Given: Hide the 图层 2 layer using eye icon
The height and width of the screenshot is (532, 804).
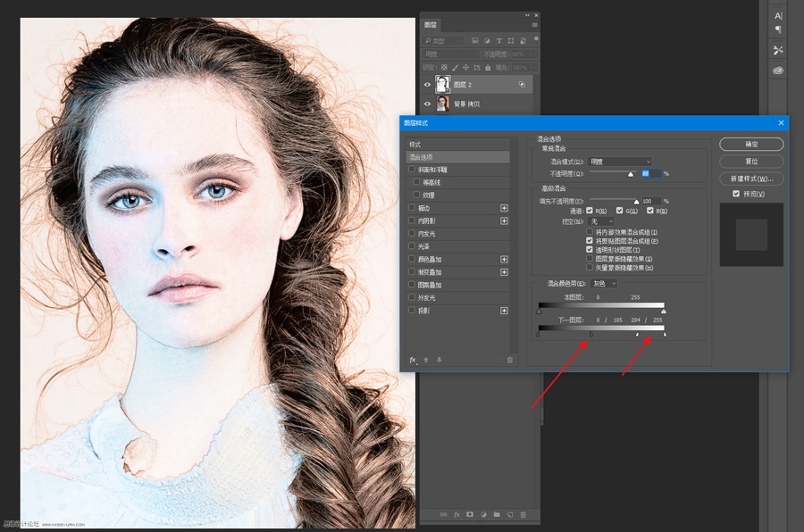Looking at the screenshot, I should 427,85.
